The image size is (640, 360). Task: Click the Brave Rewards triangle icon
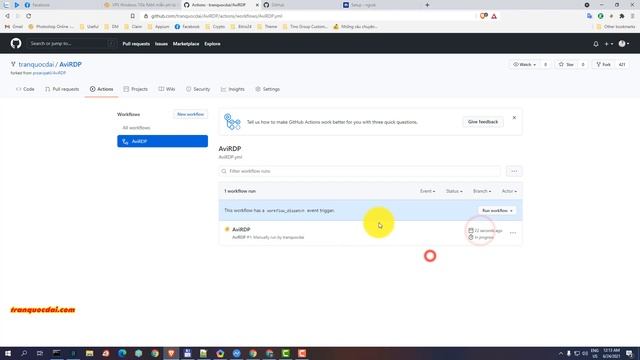coord(494,16)
